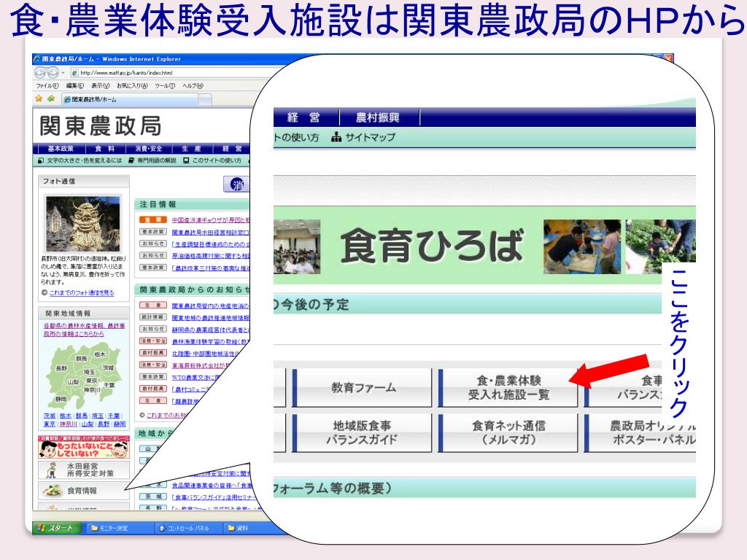Click the 食育ひろば banner heading

point(432,246)
